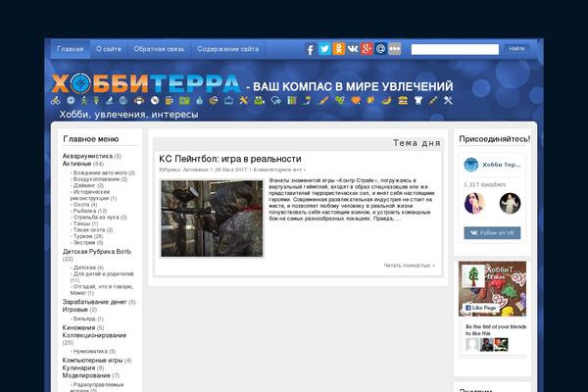Open more sharing options (three dots)
Screen dimensions: 588x392
click(395, 49)
